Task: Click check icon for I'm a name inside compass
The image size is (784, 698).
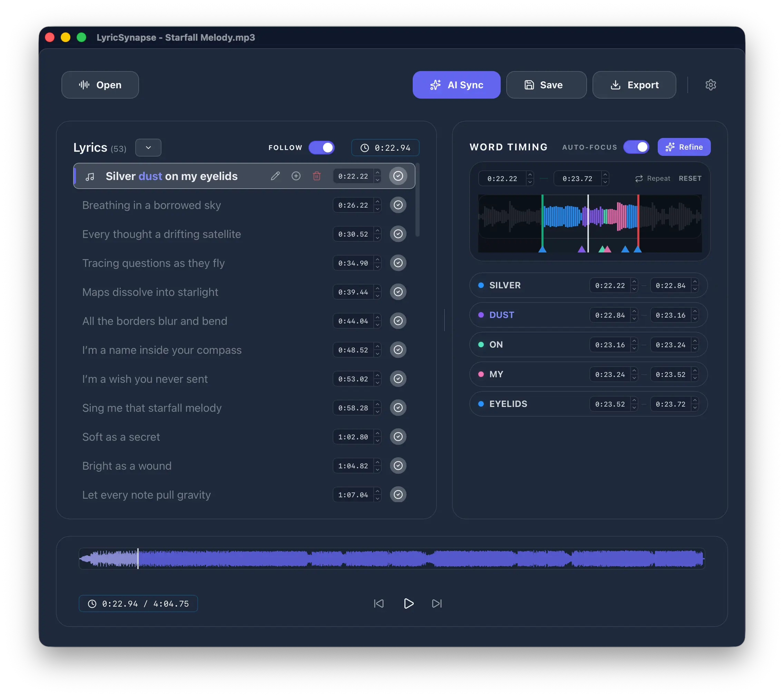Action: [x=398, y=350]
